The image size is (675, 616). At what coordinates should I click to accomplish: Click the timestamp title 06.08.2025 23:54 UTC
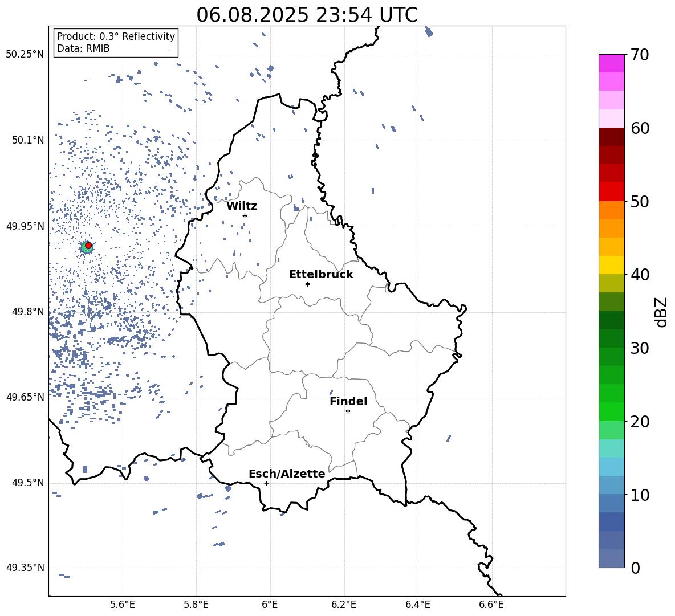(x=307, y=15)
